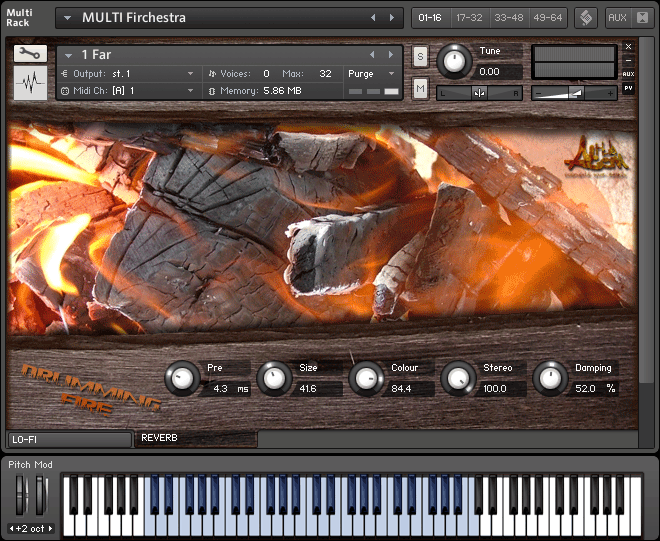The image size is (660, 541).
Task: Switch to channel page 33-48
Action: click(x=508, y=18)
